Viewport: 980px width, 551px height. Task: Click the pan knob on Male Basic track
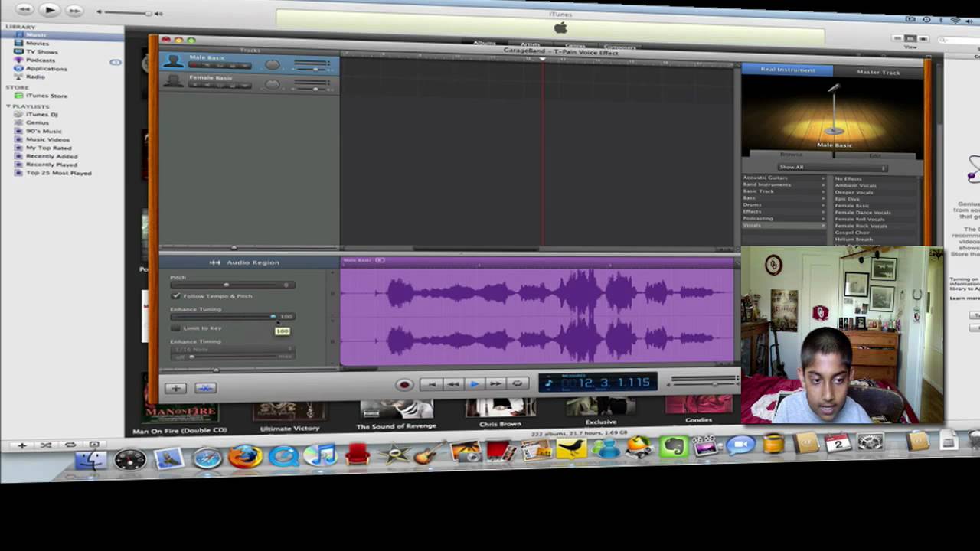tap(273, 64)
